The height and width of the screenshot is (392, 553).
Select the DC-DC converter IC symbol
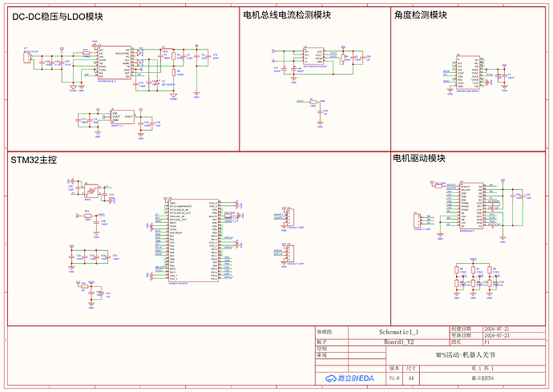click(115, 63)
